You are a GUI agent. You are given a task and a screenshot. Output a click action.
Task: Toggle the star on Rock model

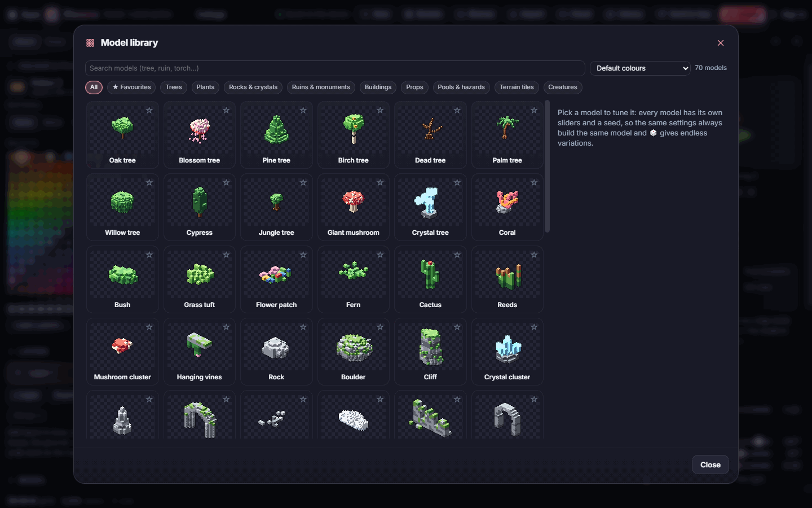pos(303,327)
